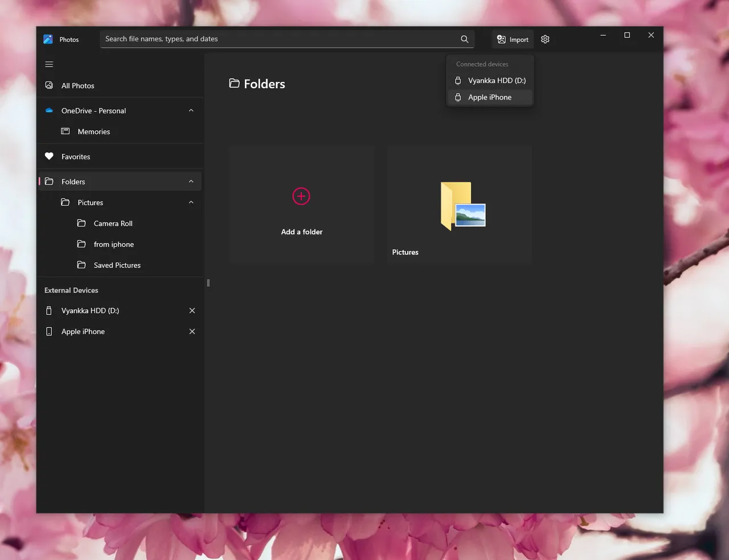Click the Vyankka HDD drive icon in sidebar
729x560 pixels.
tap(49, 311)
